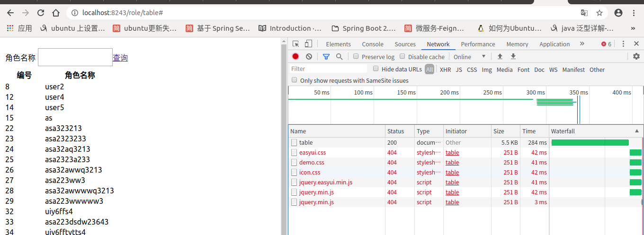Export HAR file with download arrow

click(513, 56)
